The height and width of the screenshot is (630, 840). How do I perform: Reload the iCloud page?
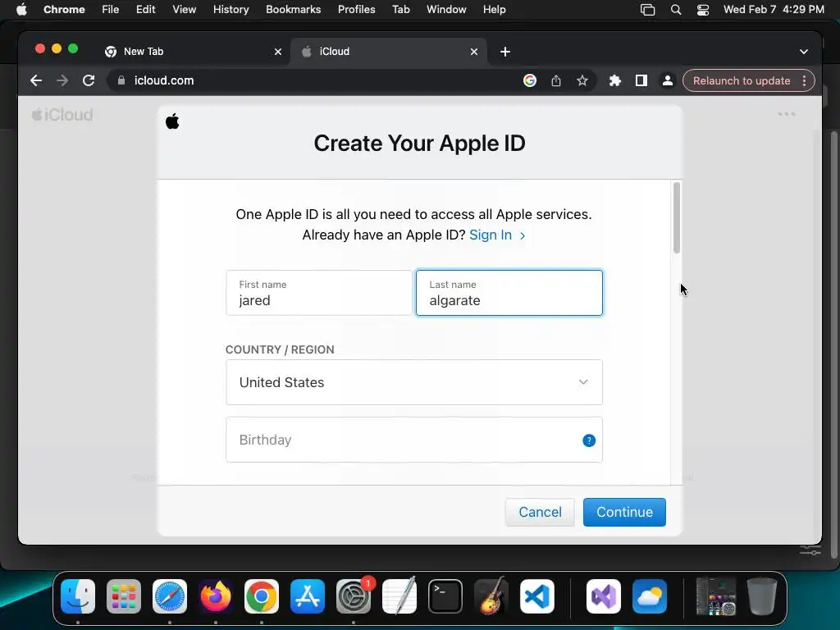pyautogui.click(x=89, y=80)
